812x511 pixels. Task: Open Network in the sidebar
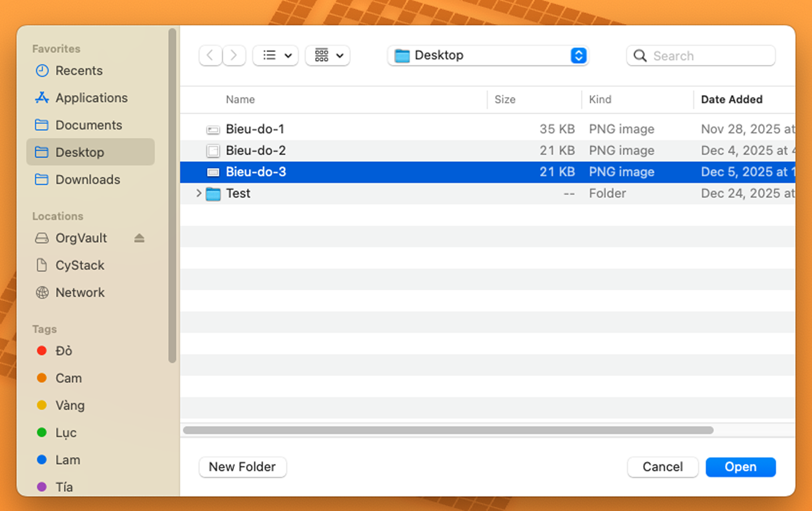91,292
